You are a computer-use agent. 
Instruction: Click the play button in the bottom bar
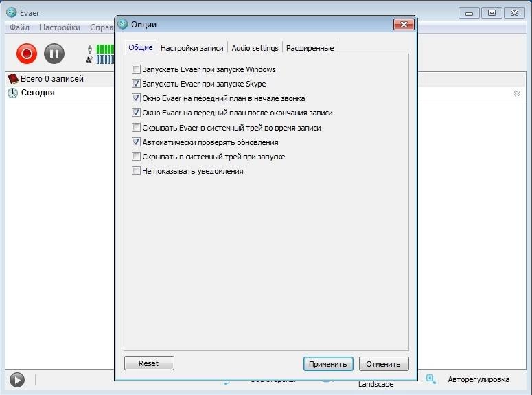pos(17,380)
